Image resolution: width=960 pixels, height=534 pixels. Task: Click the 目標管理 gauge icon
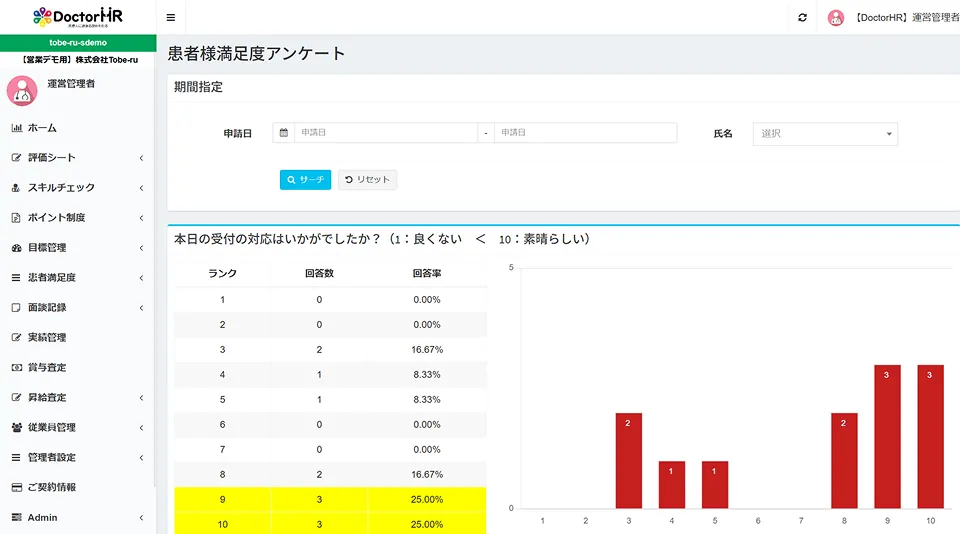coord(17,247)
